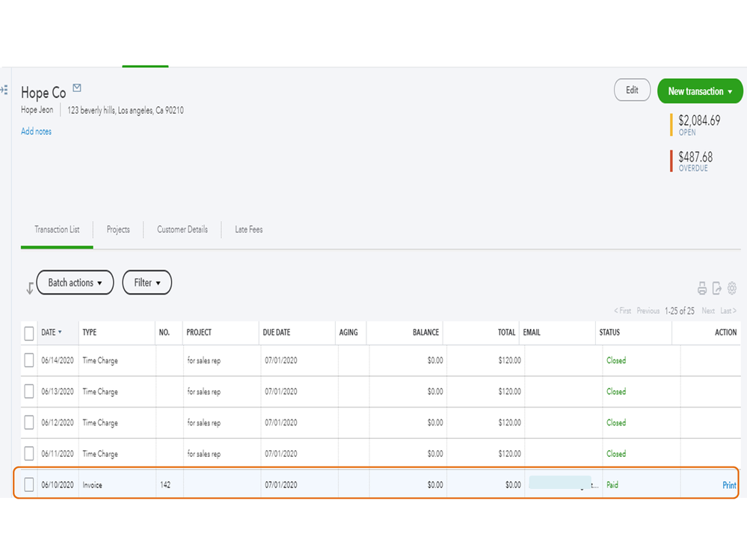Open the Customer Details tab
The image size is (747, 560).
(x=182, y=230)
